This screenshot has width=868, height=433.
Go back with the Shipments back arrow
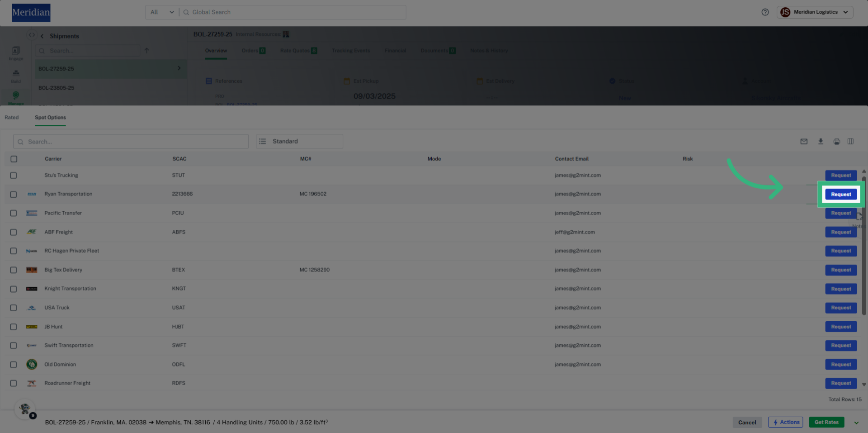tap(42, 36)
